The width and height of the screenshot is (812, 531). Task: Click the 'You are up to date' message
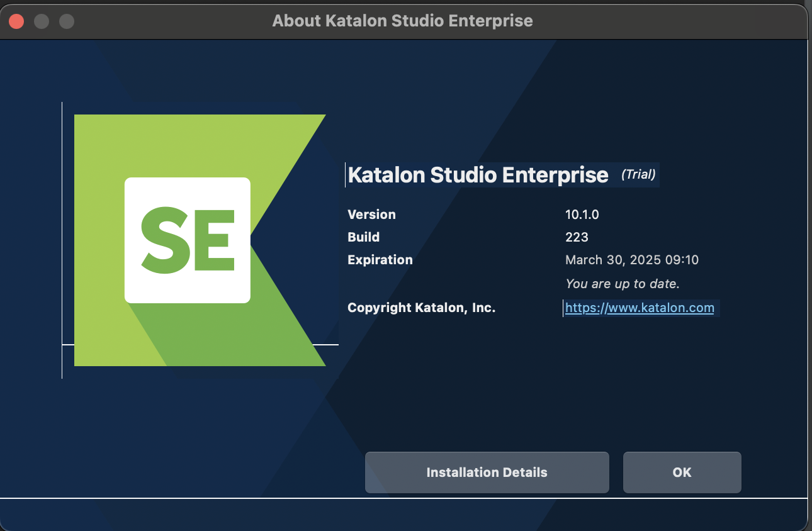pos(623,284)
